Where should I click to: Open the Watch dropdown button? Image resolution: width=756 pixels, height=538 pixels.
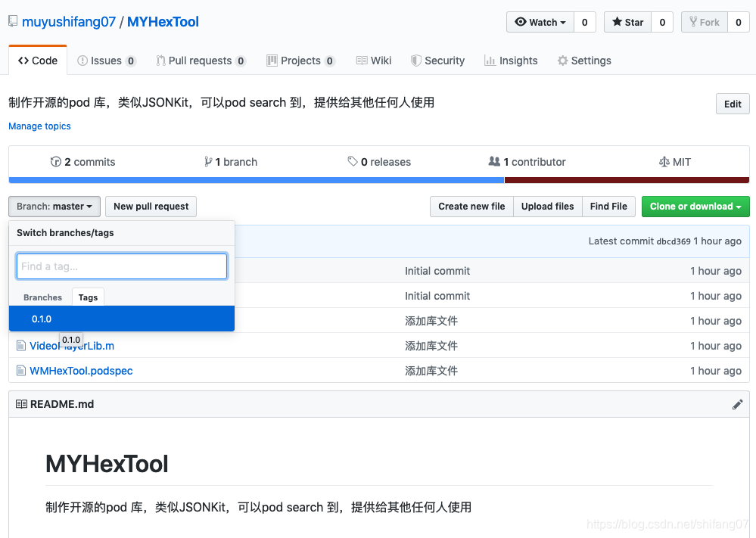[x=540, y=22]
